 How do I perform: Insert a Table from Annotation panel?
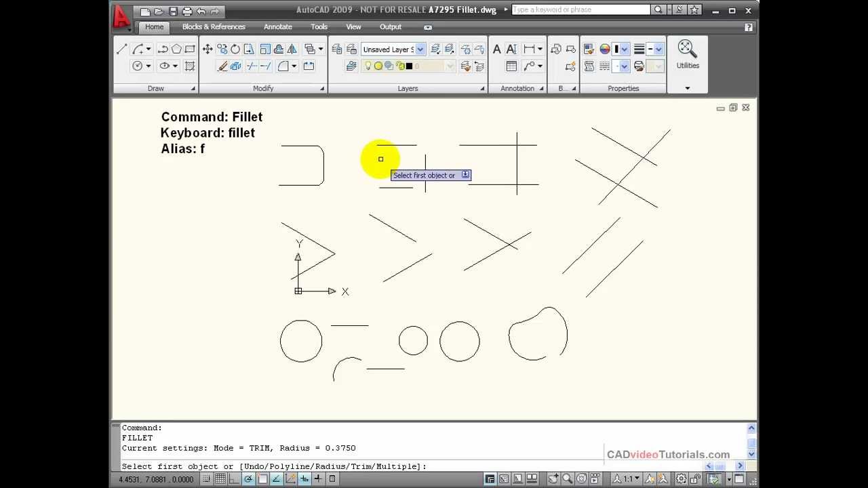coord(511,66)
